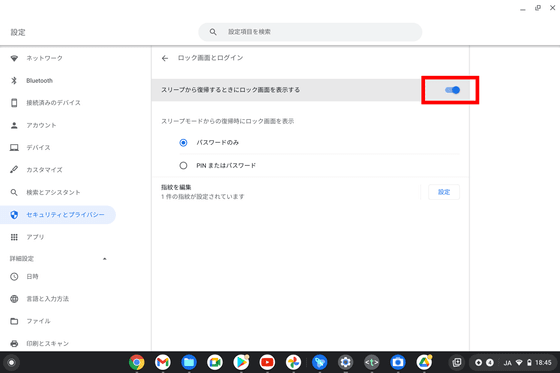Click the battery icon in the system tray
Viewport: 560px width, 373px height.
point(529,363)
